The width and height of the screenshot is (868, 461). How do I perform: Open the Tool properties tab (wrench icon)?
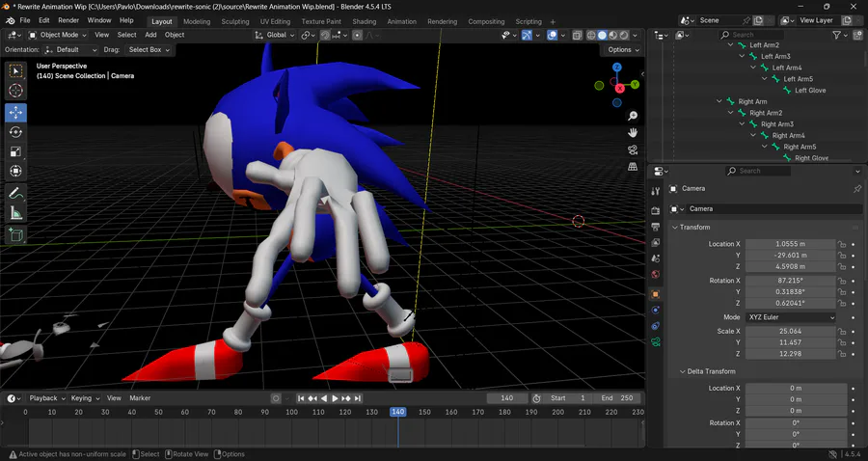[x=656, y=191]
